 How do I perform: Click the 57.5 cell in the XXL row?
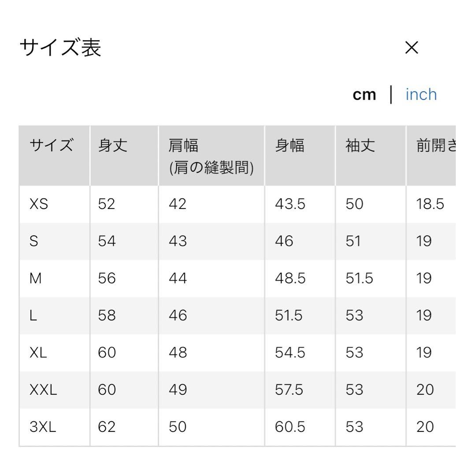(x=289, y=390)
